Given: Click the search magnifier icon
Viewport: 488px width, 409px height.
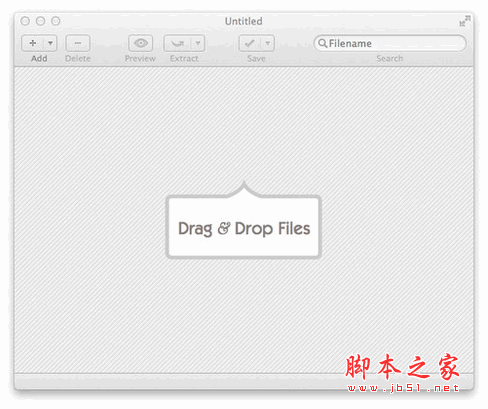Looking at the screenshot, I should click(x=322, y=43).
